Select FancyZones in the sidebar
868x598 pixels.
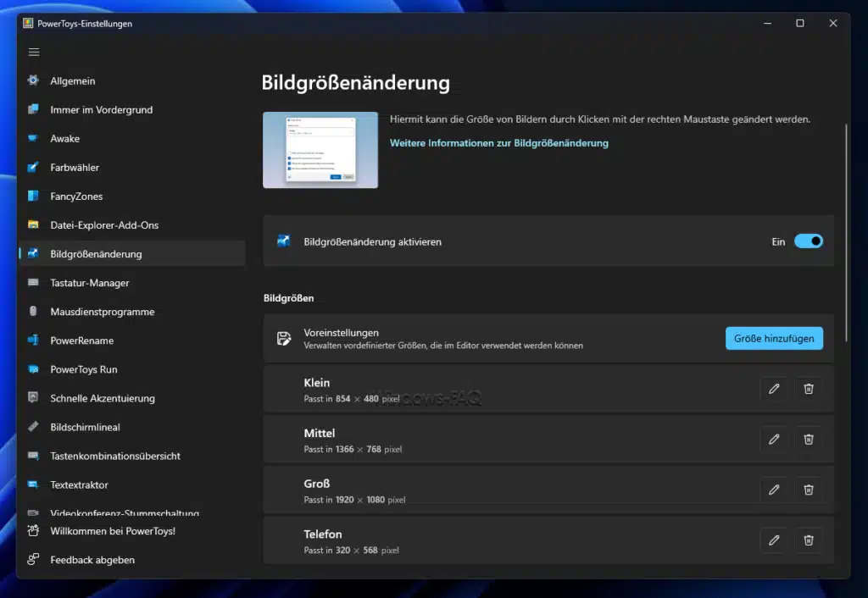pyautogui.click(x=132, y=196)
